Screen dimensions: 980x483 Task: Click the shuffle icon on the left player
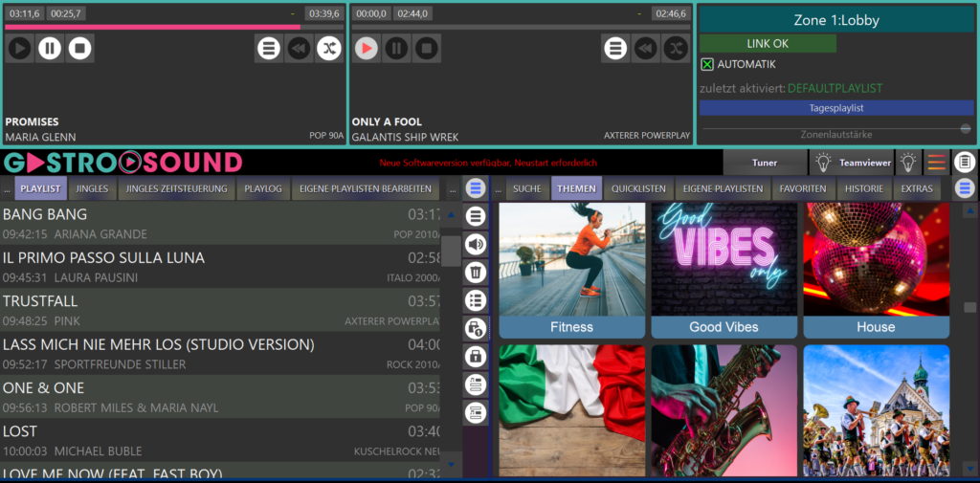coord(329,48)
